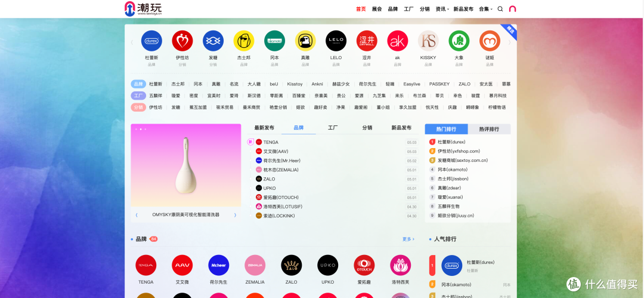Viewport: 644px width, 298px height.
Task: Open the okamoto green logo
Action: (x=274, y=41)
